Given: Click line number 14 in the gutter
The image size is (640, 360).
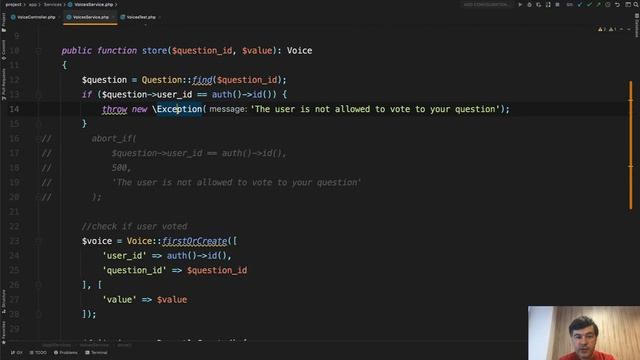Looking at the screenshot, I should 14,109.
